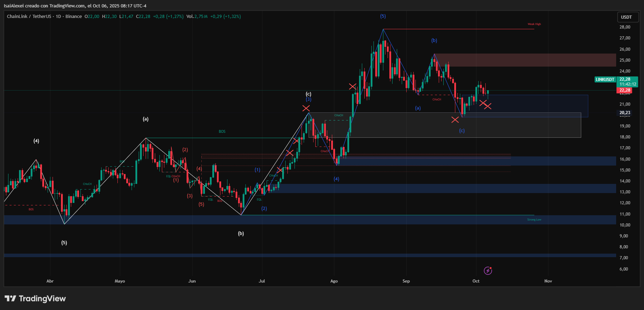
Task: Click the Jun month label on time axis
Action: pos(192,281)
